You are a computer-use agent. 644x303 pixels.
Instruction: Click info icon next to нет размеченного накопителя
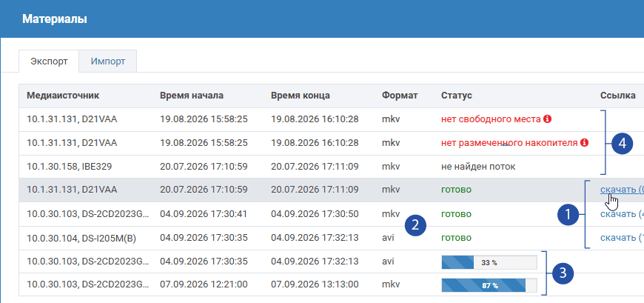tap(585, 143)
